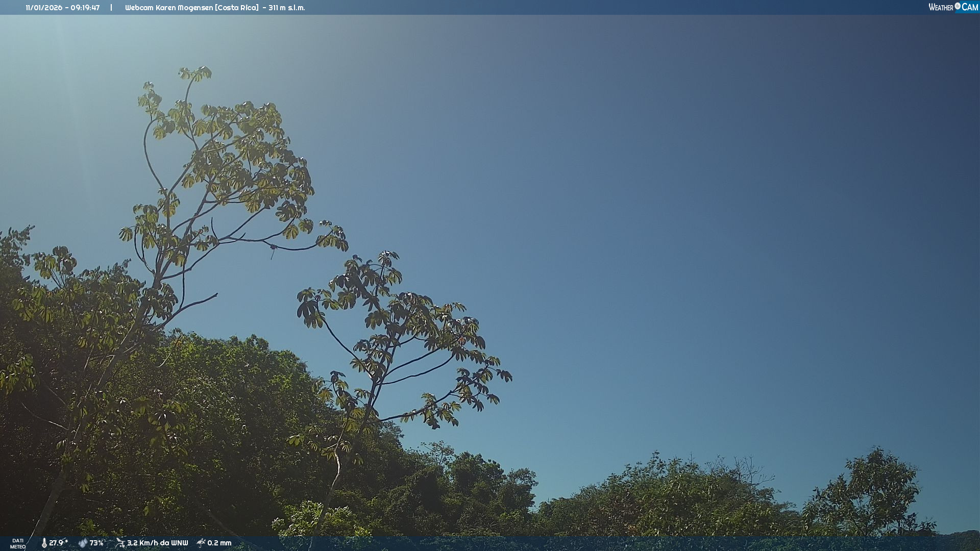Click the 73% humidity value
This screenshot has width=980, height=551.
pyautogui.click(x=96, y=543)
